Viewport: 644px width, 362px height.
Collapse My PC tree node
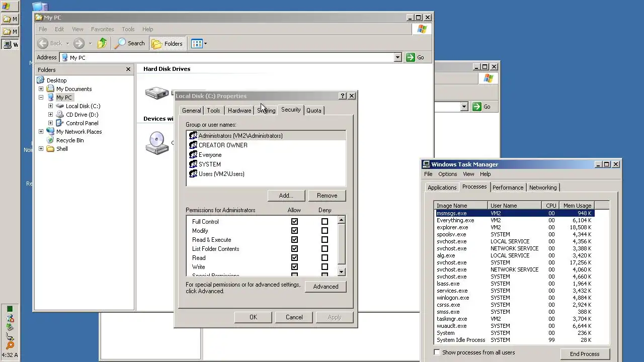tap(41, 98)
